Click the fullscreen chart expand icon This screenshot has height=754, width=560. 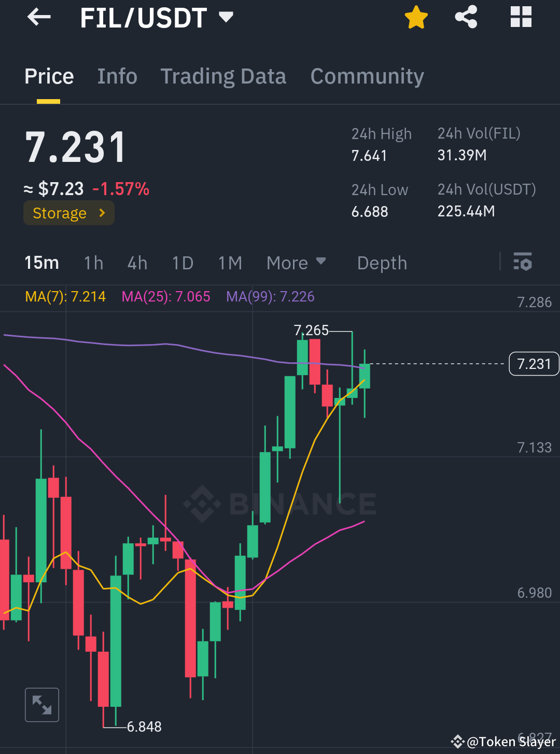(41, 705)
